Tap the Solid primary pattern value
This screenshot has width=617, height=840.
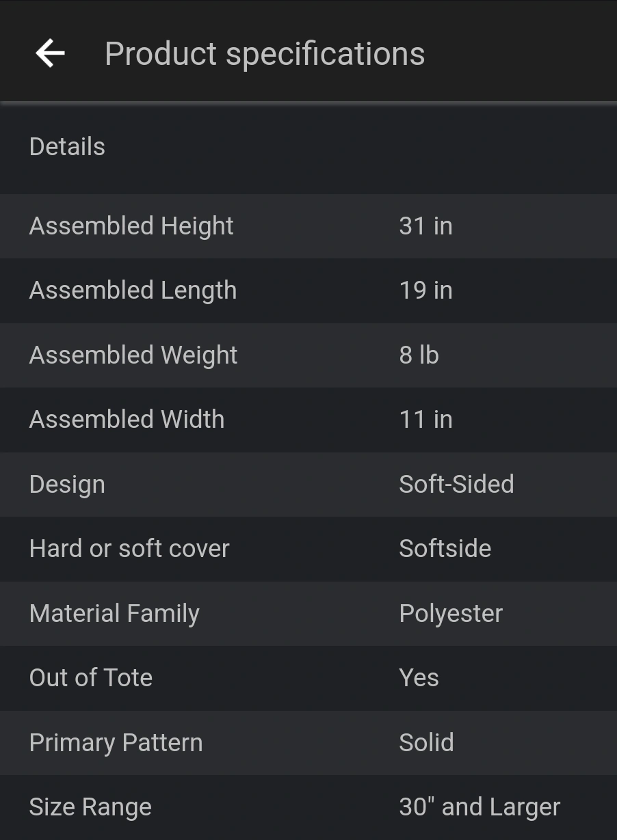(426, 743)
